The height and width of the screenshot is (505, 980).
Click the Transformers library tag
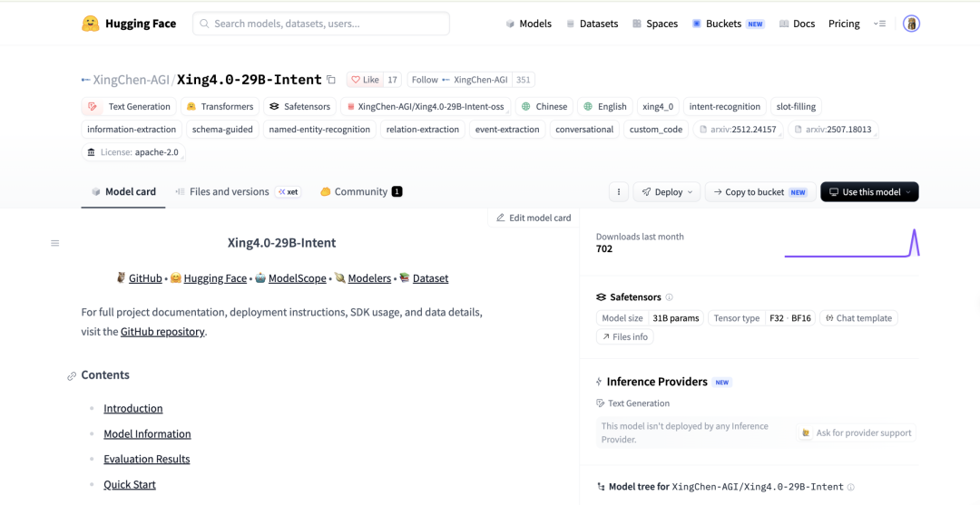(x=220, y=106)
